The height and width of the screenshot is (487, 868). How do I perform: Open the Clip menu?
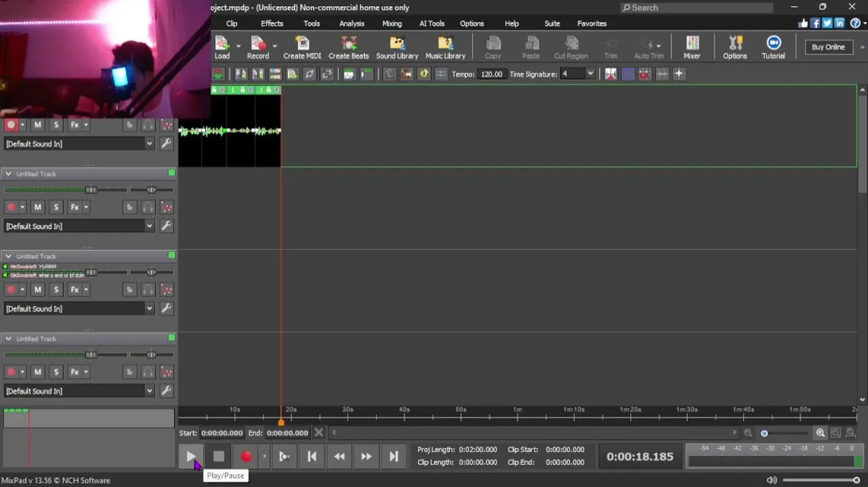coord(232,24)
